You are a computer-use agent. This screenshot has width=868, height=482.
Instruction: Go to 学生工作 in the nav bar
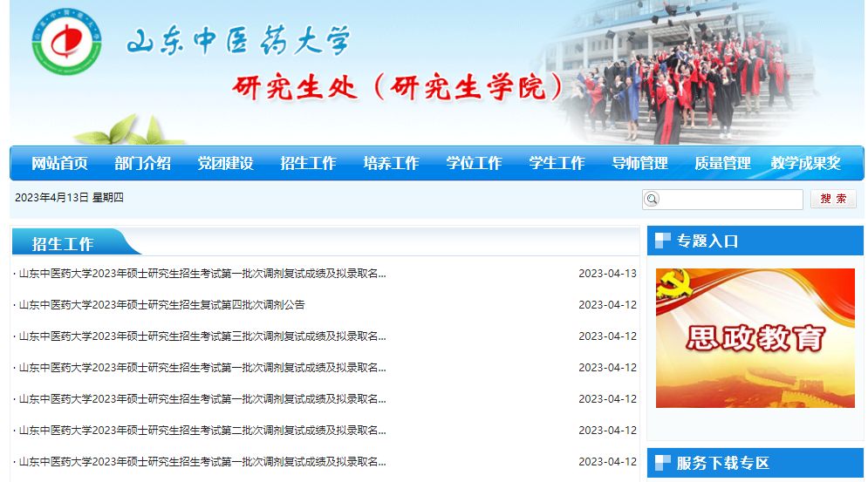(557, 163)
